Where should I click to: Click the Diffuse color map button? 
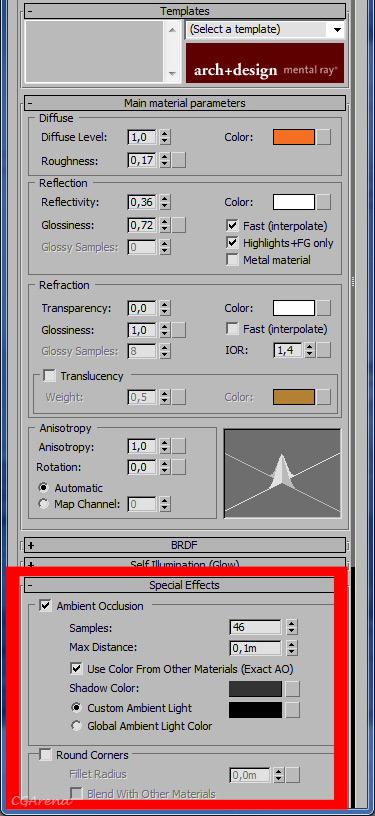click(x=324, y=137)
